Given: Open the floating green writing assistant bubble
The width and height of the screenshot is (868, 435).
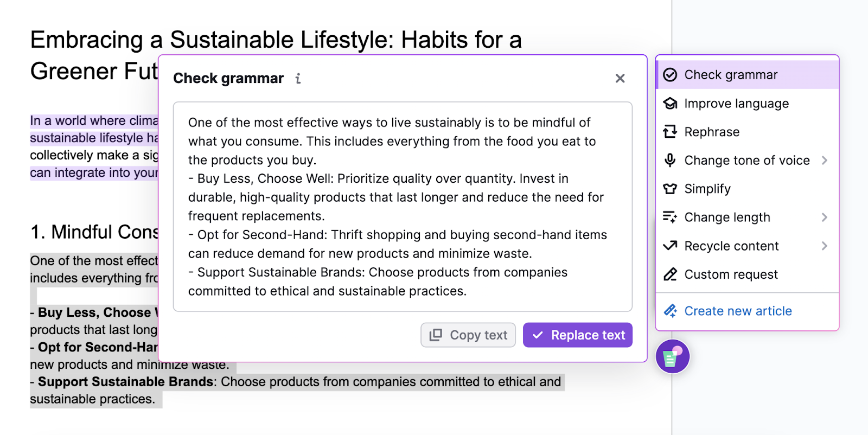Looking at the screenshot, I should tap(672, 356).
